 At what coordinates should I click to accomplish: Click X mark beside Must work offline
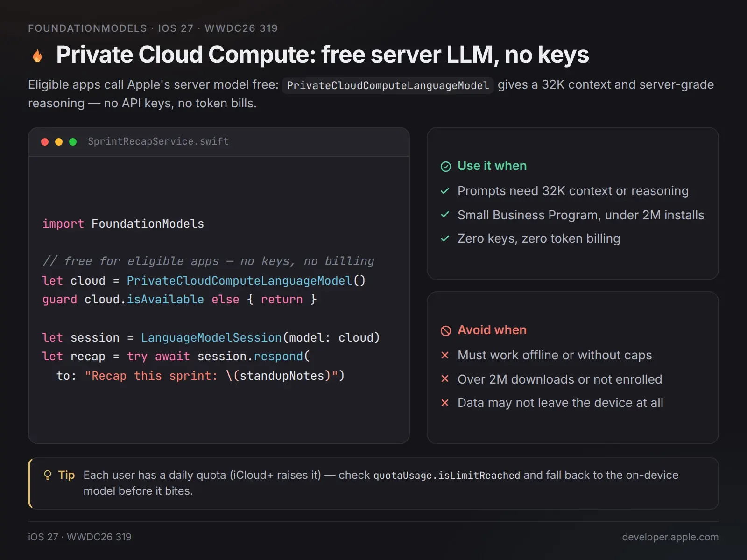tap(445, 355)
